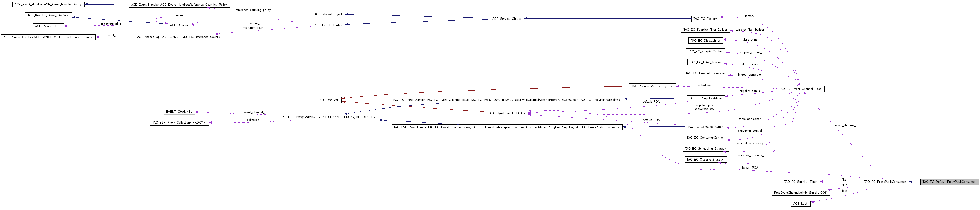The height and width of the screenshot is (210, 980).
Task: Select the TAO_ESF_Proxy_Collection< PROXY > node
Action: [179, 123]
